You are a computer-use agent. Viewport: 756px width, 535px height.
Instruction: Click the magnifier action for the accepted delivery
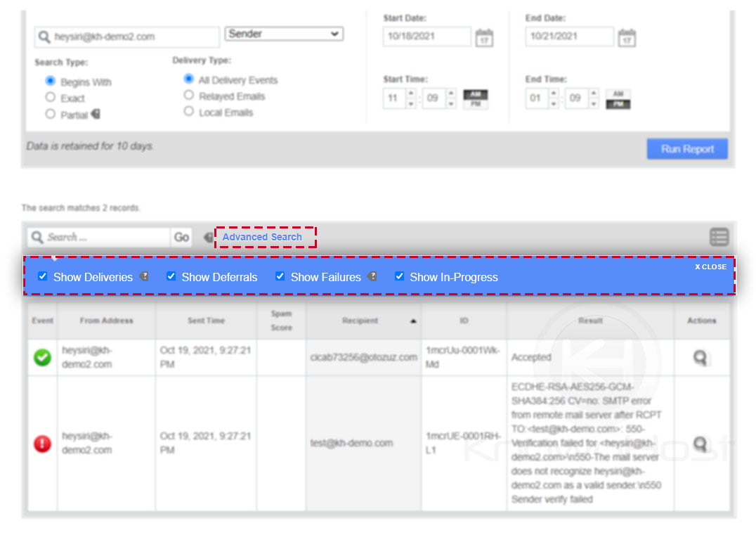point(703,357)
